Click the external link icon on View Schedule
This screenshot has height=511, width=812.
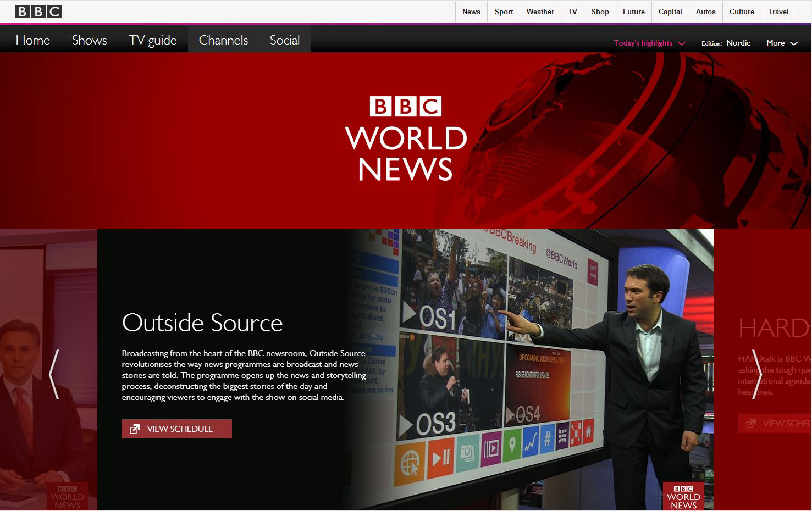(x=135, y=429)
